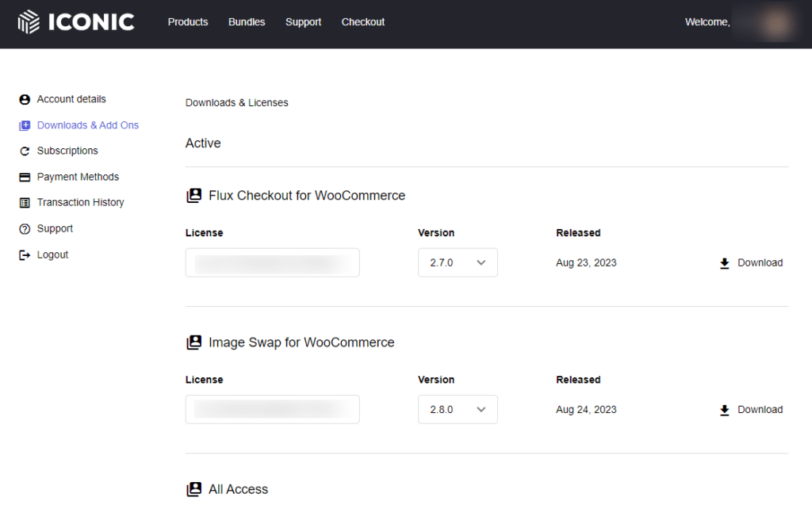Select the Payment Methods card icon
This screenshot has height=509, width=812.
click(x=24, y=176)
